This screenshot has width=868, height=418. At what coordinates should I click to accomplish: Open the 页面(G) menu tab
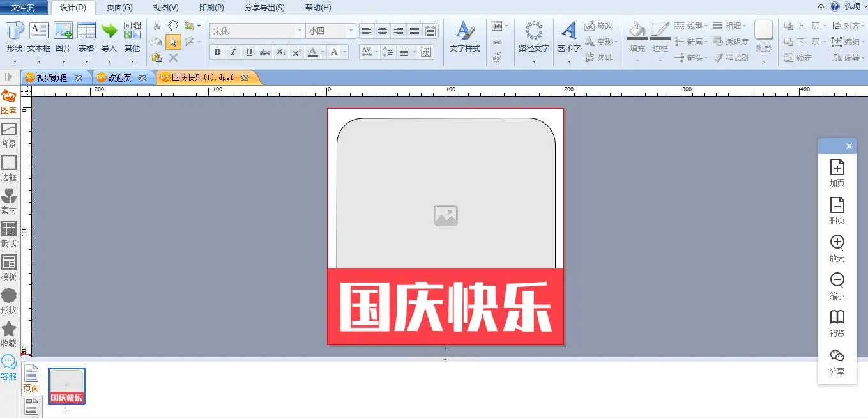(119, 8)
